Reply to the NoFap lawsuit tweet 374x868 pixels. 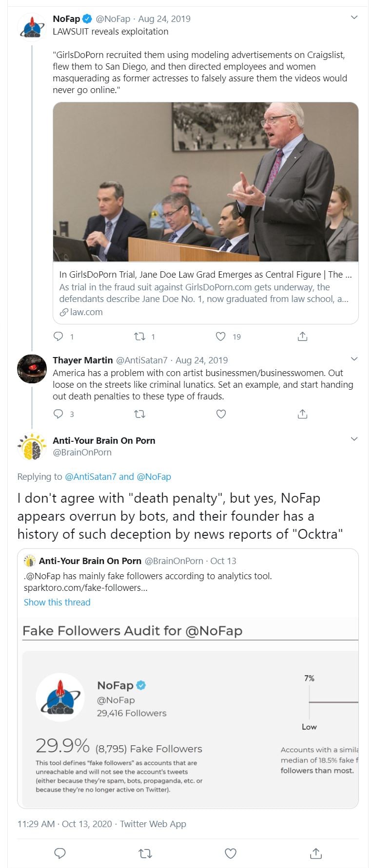(x=59, y=337)
